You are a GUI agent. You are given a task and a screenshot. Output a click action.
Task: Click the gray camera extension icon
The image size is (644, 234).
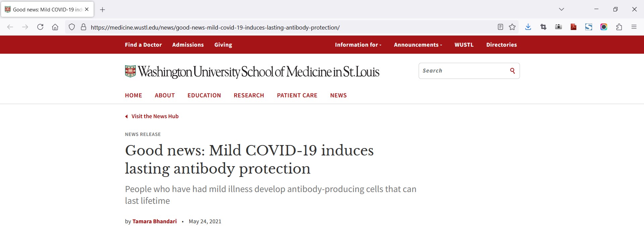tap(558, 27)
